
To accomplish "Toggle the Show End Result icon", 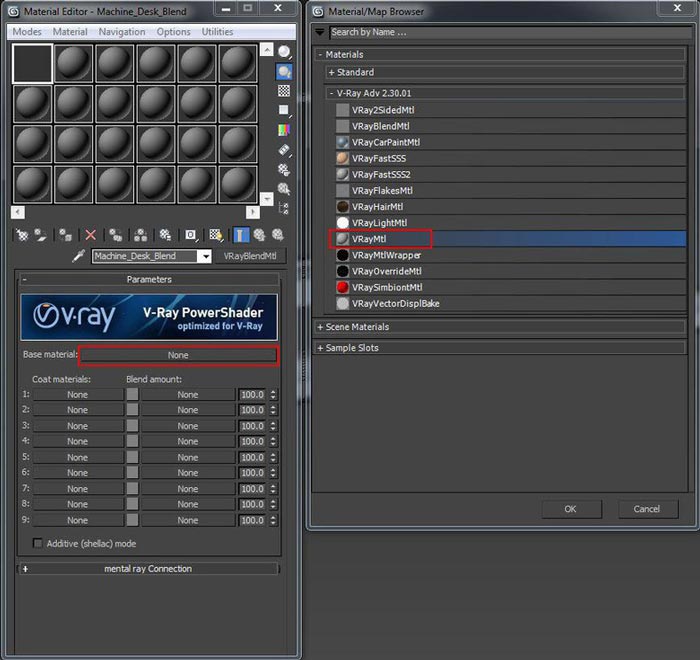I will click(241, 235).
